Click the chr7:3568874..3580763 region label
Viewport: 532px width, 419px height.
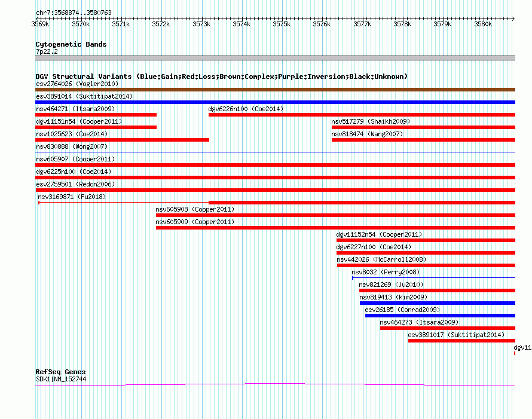(x=74, y=13)
